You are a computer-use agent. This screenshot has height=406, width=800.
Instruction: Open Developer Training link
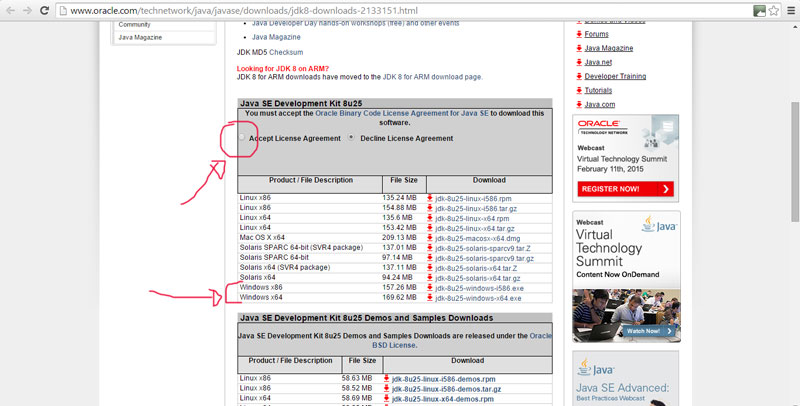(615, 76)
